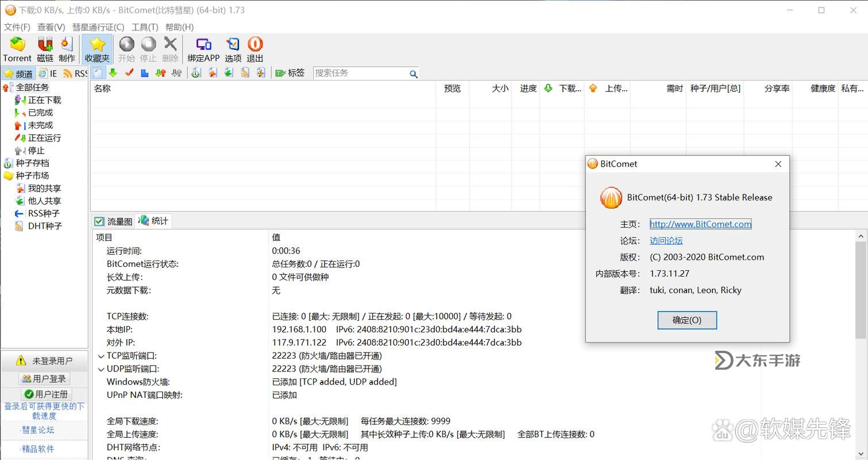Open the 工具(T) menu
868x460 pixels.
coord(145,27)
